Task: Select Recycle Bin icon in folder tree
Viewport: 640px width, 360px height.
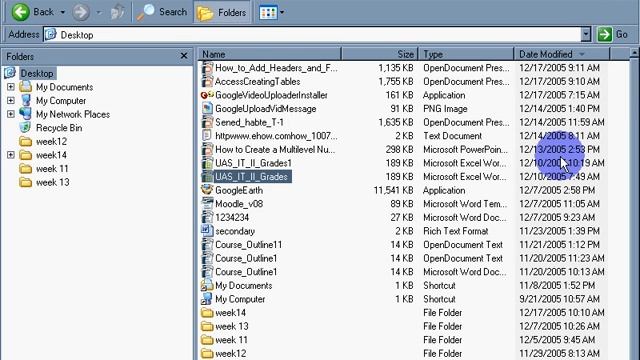Action: click(x=25, y=128)
